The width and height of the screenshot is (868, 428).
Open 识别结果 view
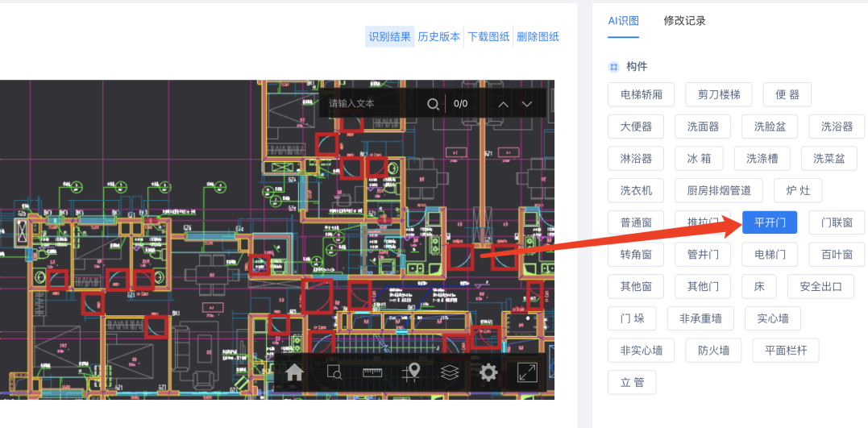390,36
